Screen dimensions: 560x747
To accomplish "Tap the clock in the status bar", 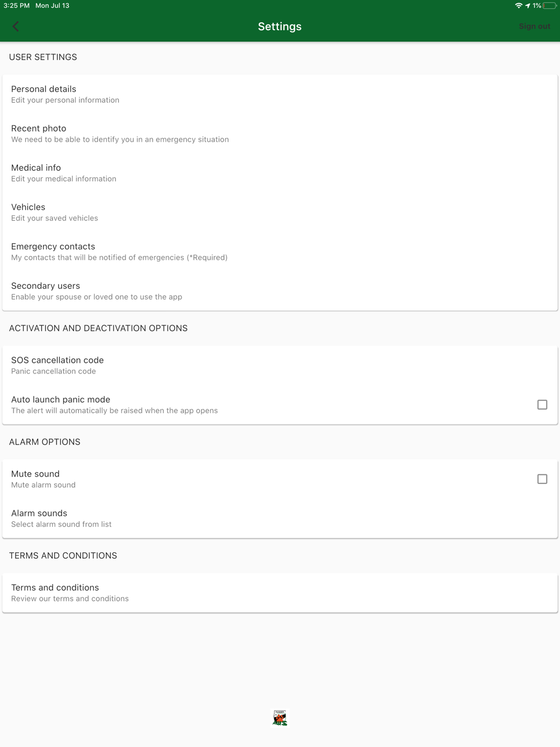I will (x=17, y=6).
